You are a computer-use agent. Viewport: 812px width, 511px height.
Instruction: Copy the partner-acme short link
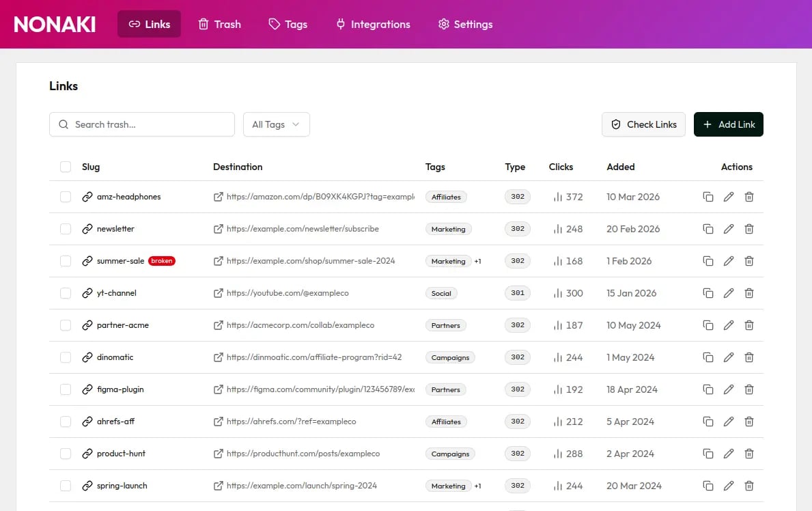click(708, 325)
